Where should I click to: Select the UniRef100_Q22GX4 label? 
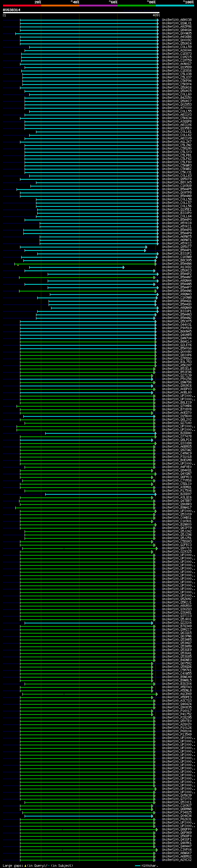pyautogui.click(x=177, y=623)
